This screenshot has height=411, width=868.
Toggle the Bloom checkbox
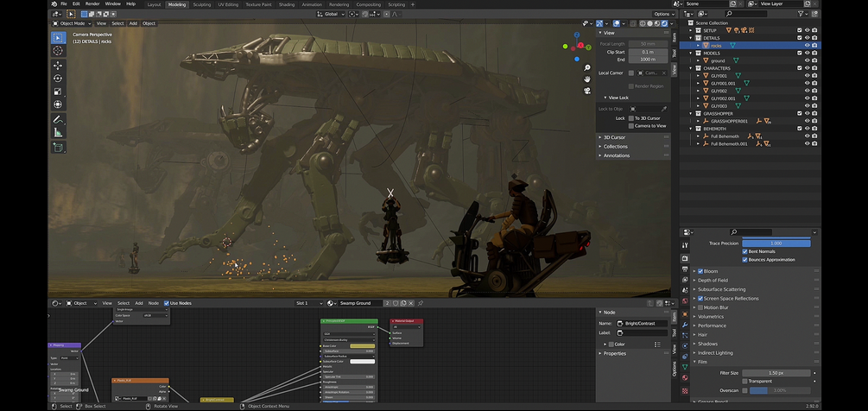(x=700, y=271)
